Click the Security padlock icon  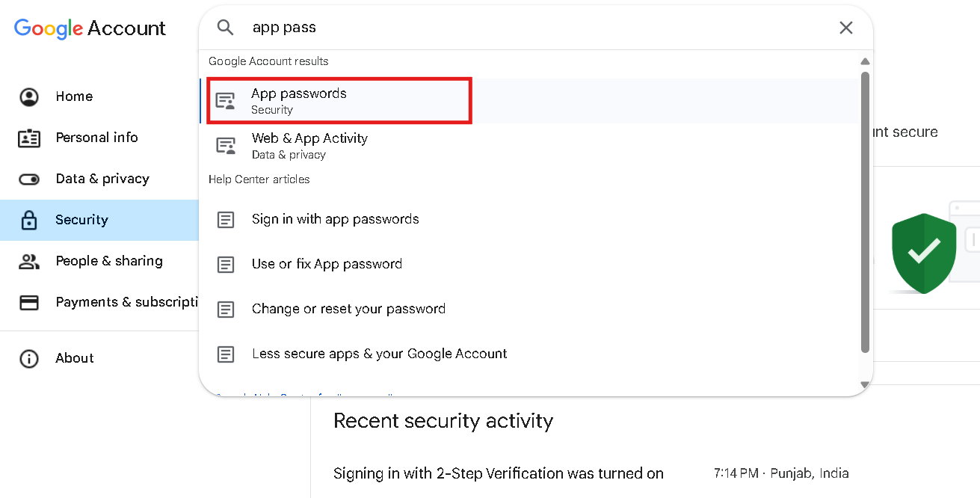29,220
